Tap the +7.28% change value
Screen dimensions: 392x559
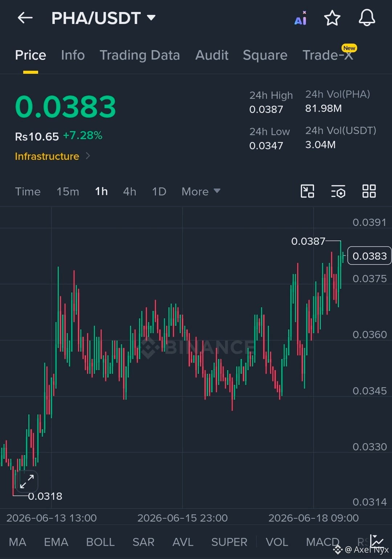(83, 135)
